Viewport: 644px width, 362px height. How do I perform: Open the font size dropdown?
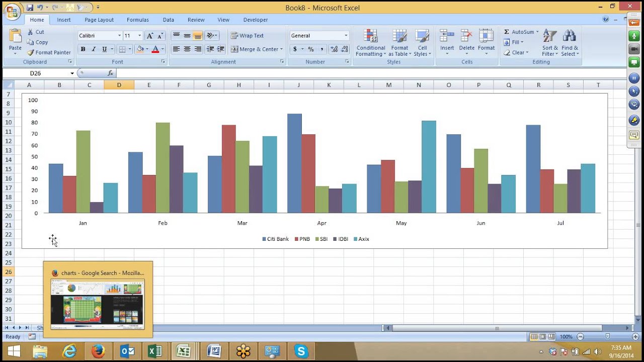click(139, 36)
